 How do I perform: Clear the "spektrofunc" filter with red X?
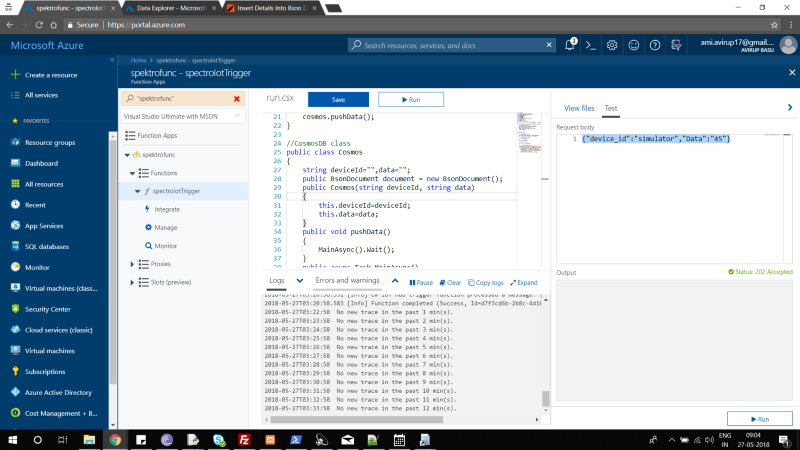(x=237, y=98)
